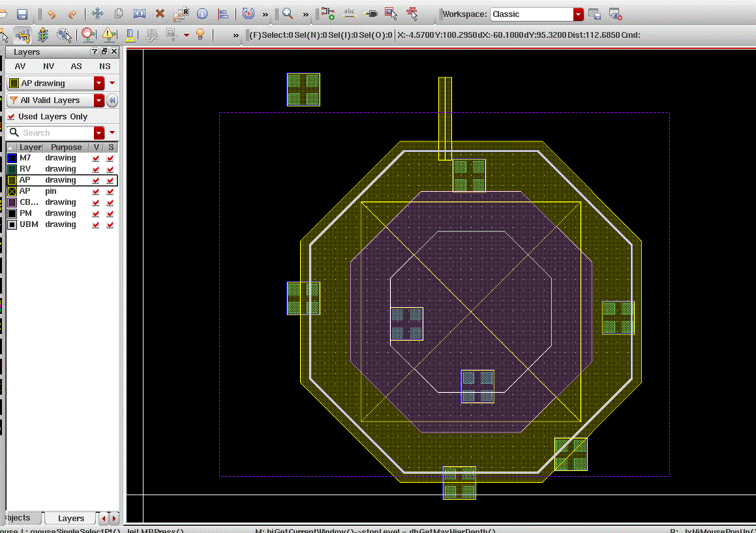Select the Stretch tool
The height and width of the screenshot is (533, 756).
[140, 14]
